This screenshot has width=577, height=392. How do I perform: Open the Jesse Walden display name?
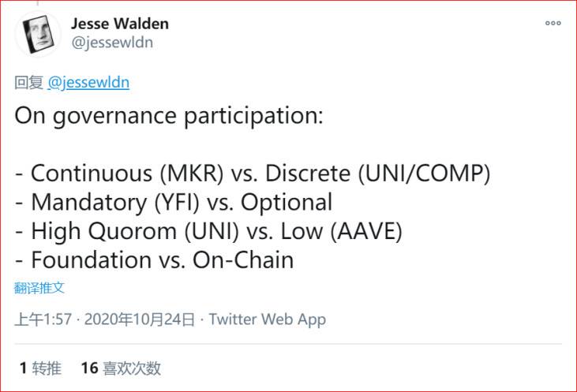[x=120, y=24]
